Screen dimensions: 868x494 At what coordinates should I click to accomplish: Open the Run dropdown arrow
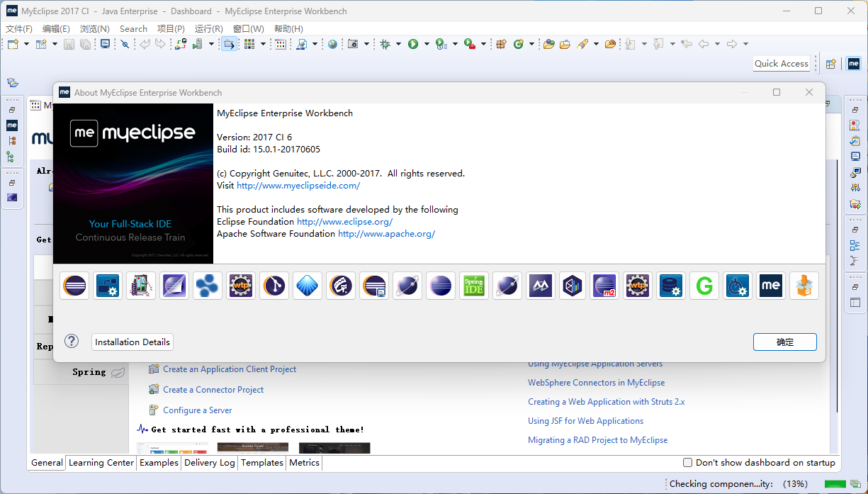pos(427,44)
